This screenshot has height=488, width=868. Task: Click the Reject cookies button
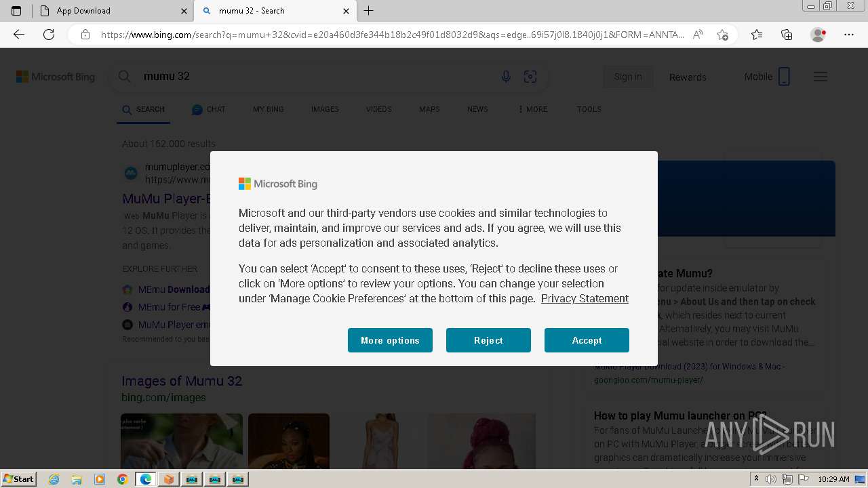click(x=488, y=340)
